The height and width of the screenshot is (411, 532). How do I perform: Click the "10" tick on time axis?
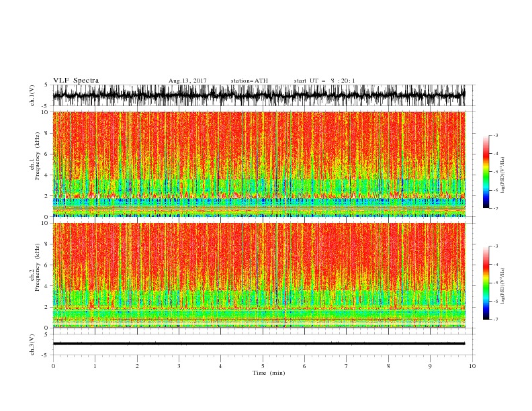[x=472, y=366]
